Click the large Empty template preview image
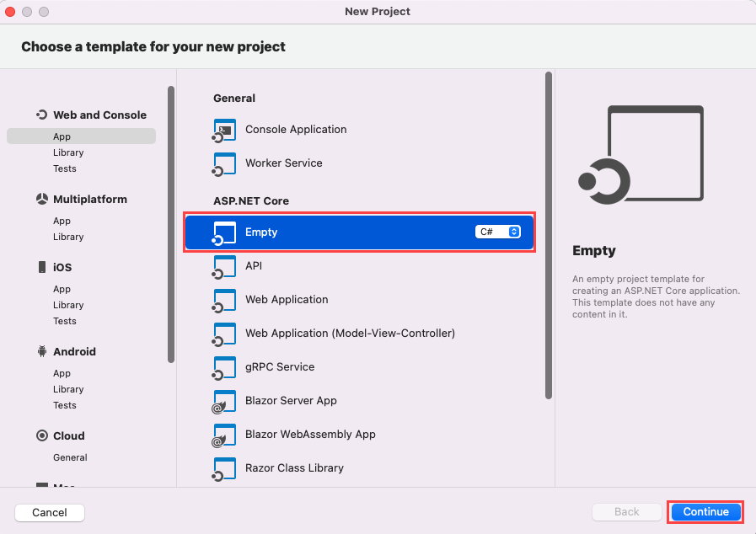This screenshot has height=534, width=756. pyautogui.click(x=641, y=155)
